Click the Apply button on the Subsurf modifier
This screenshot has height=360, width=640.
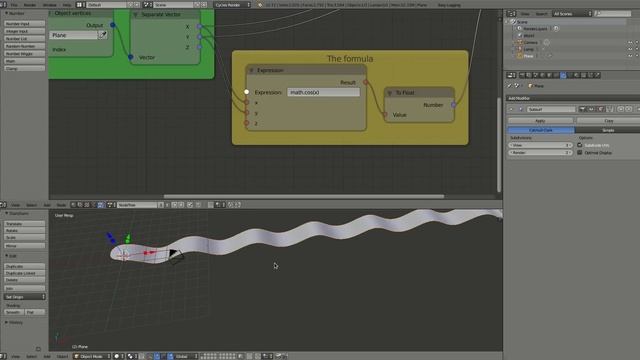click(540, 121)
